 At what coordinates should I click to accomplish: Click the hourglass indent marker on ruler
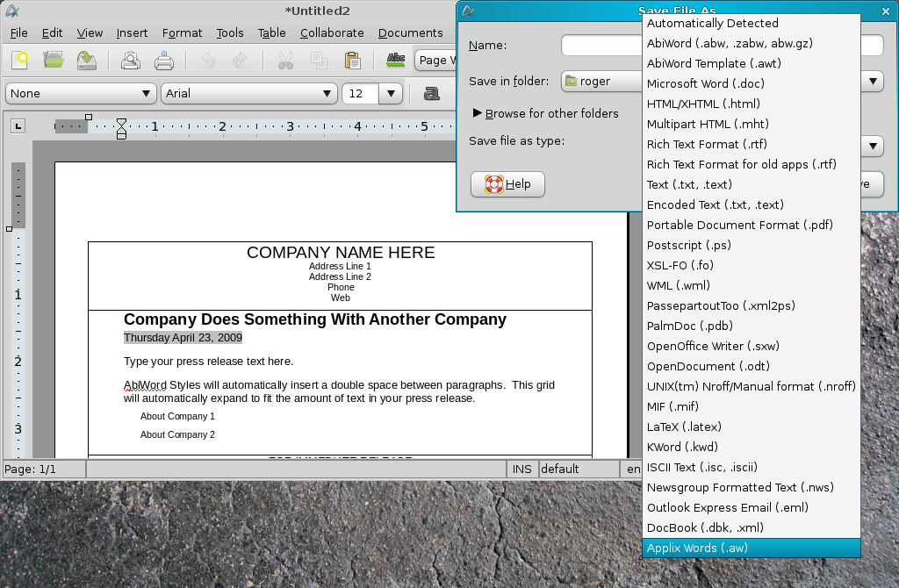(x=121, y=128)
